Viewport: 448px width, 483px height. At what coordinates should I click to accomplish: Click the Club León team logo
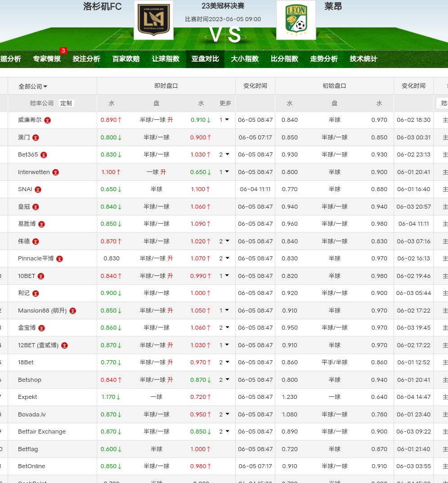(x=296, y=20)
